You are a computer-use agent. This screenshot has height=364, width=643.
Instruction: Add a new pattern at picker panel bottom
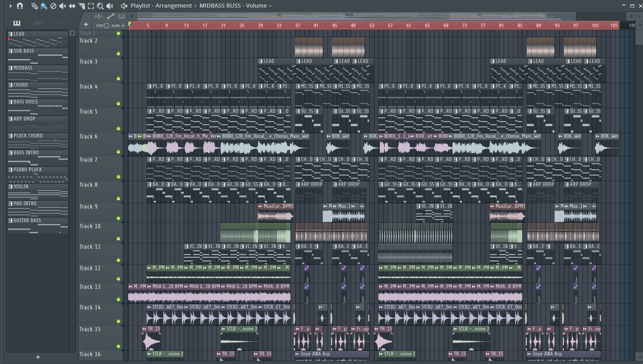[38, 357]
